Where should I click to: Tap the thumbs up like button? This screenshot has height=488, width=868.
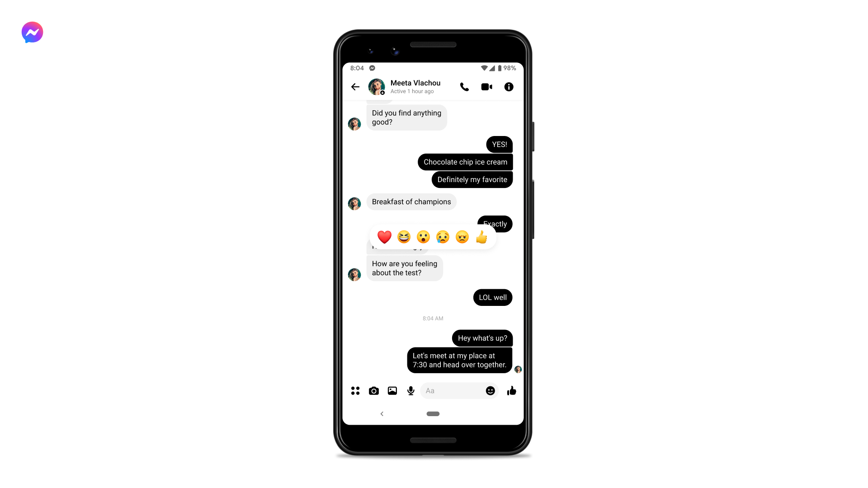click(x=511, y=390)
